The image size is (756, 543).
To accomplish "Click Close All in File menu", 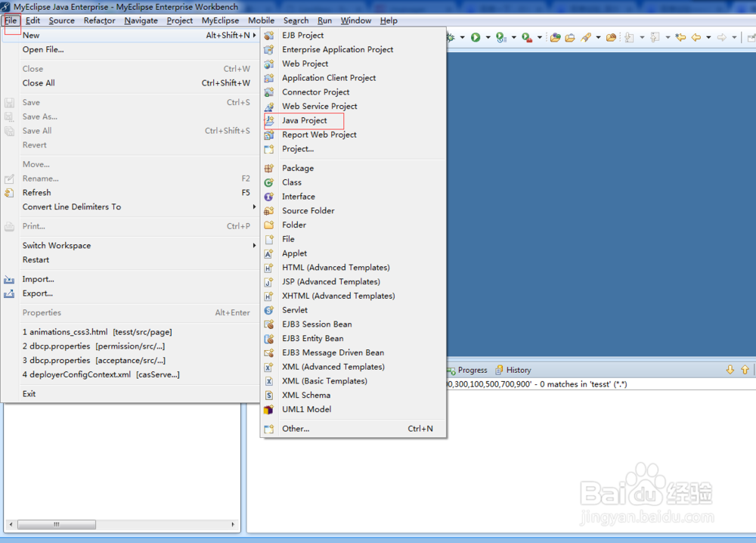I will pyautogui.click(x=130, y=83).
